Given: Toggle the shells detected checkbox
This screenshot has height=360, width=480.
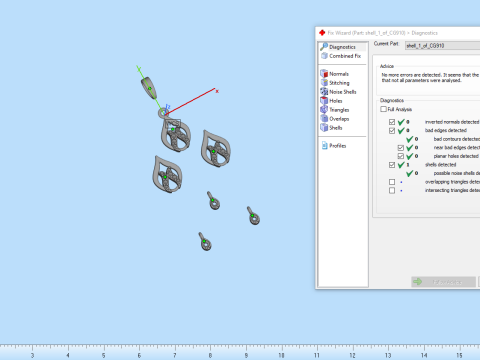Looking at the screenshot, I should click(x=392, y=165).
